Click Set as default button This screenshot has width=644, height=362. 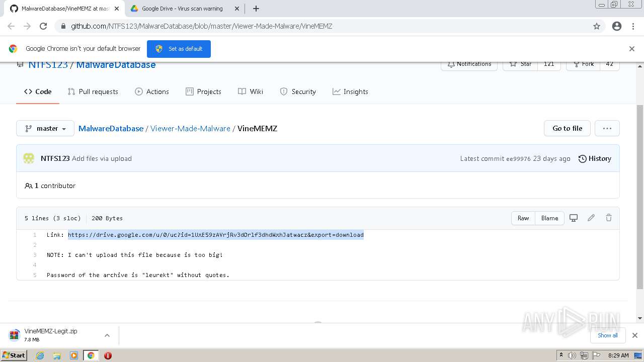pos(179,49)
